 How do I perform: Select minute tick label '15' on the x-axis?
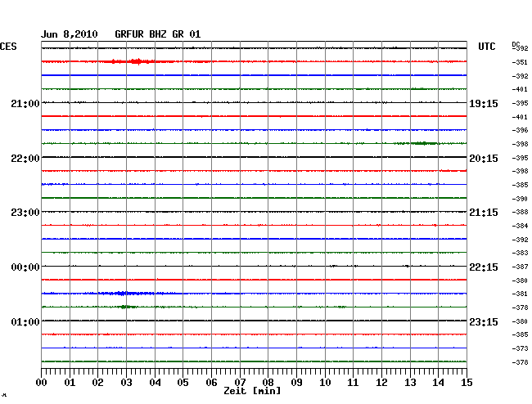[x=467, y=383]
